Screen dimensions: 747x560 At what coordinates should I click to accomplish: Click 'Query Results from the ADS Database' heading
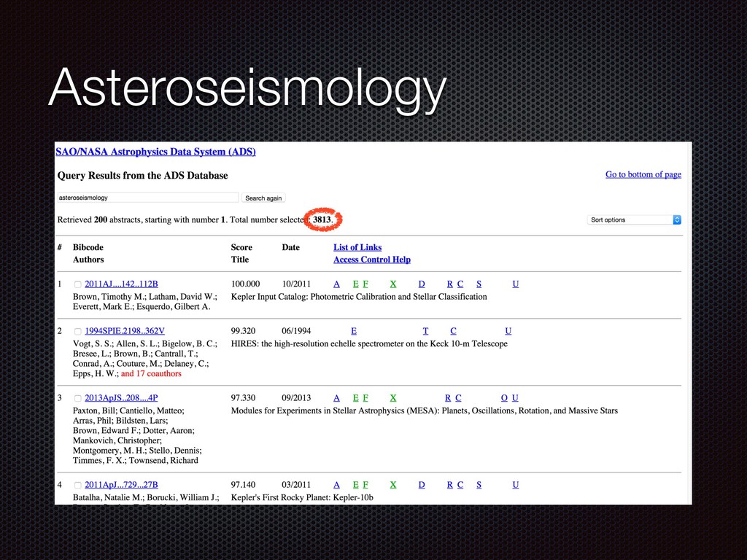(142, 176)
